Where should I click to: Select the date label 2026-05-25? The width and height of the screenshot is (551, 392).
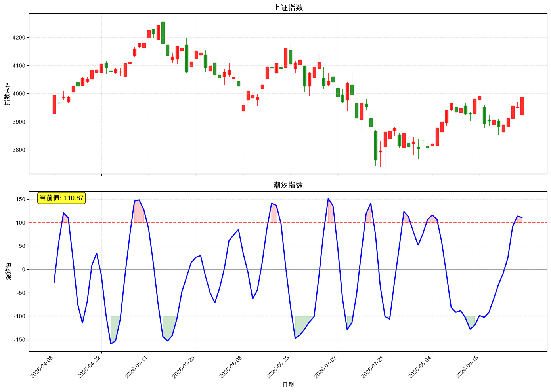(x=185, y=367)
